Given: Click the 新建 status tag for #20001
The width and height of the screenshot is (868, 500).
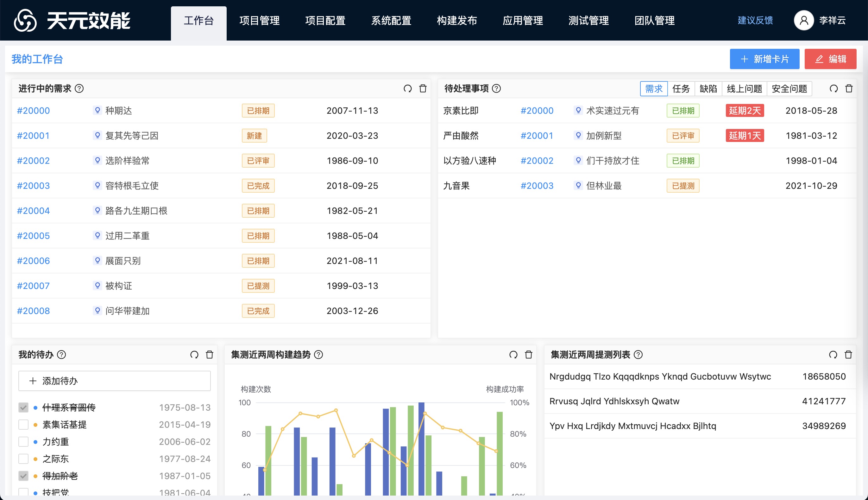Looking at the screenshot, I should click(x=254, y=136).
